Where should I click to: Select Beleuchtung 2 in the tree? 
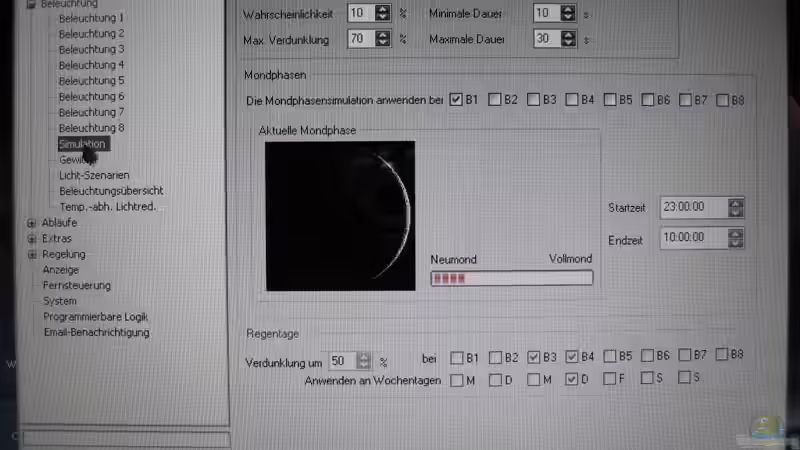tap(91, 34)
